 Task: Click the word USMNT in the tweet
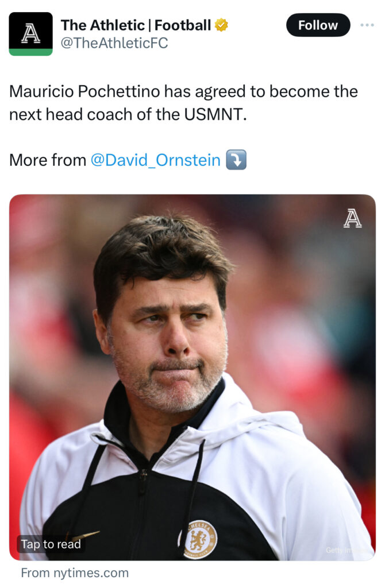(x=215, y=114)
